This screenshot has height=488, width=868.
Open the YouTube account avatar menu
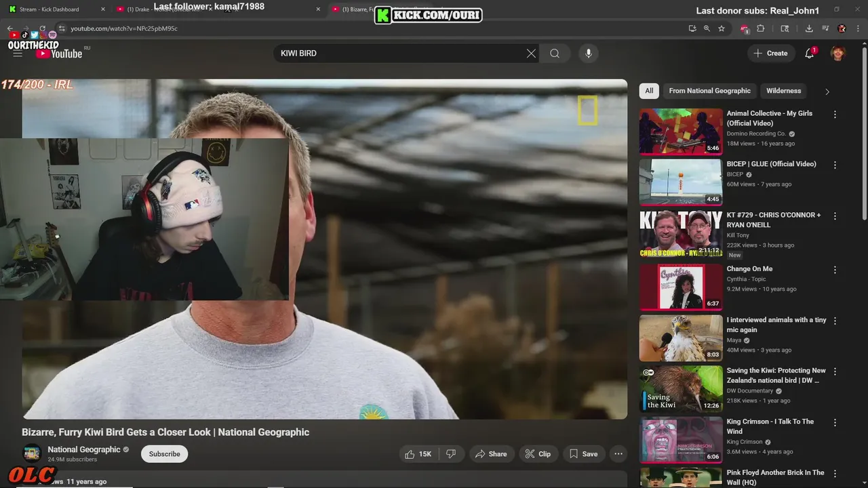coord(838,54)
